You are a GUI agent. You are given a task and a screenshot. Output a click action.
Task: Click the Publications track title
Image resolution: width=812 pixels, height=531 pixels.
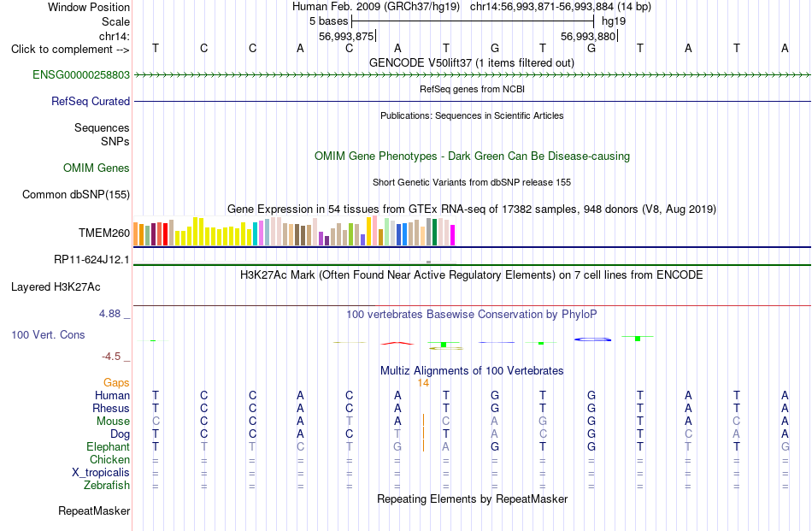472,115
